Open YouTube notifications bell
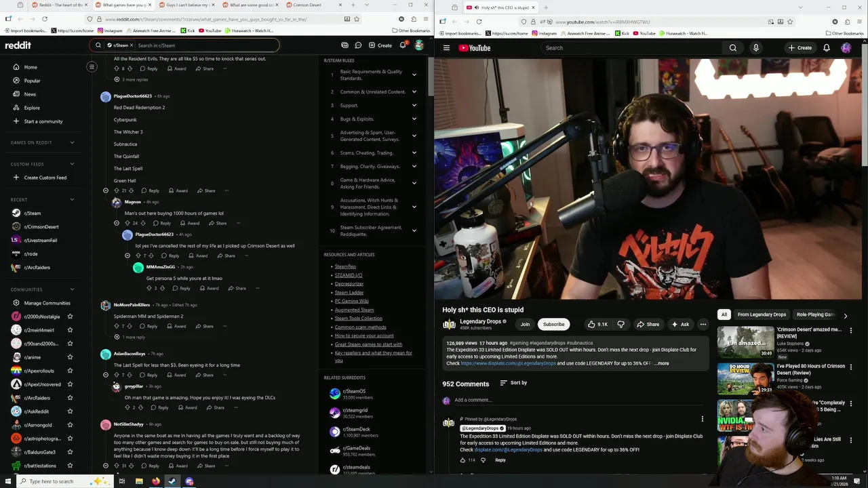 [826, 47]
